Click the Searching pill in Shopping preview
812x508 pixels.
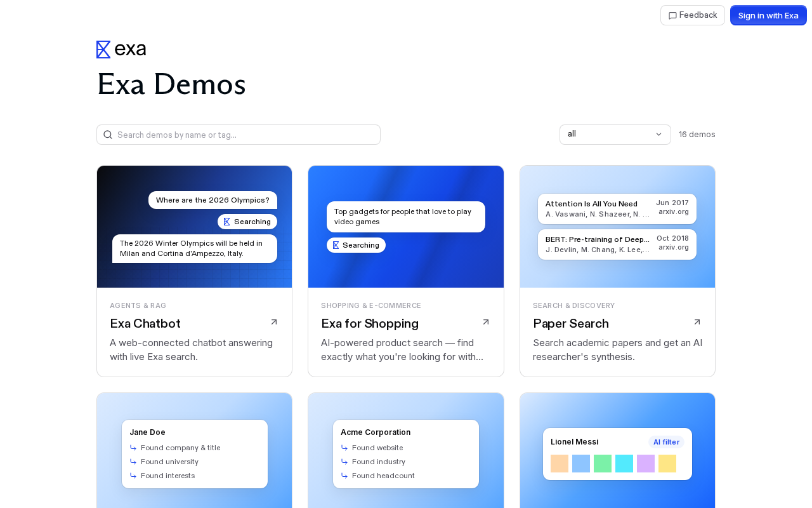[x=356, y=245]
